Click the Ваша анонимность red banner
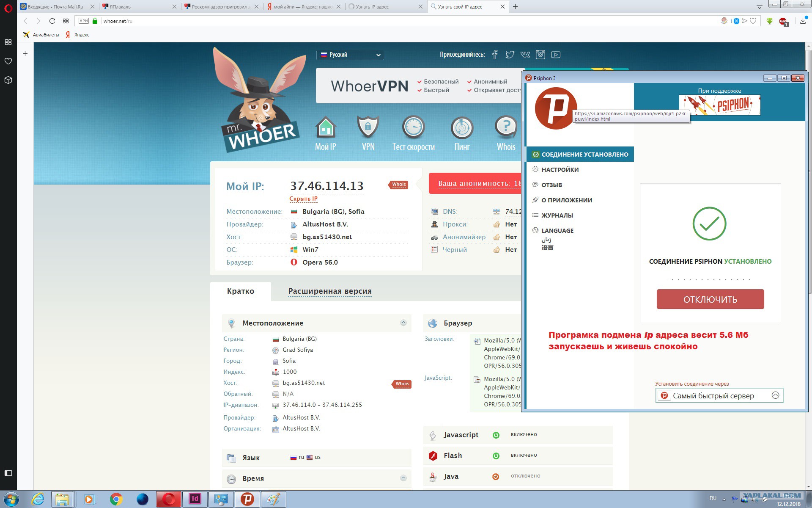This screenshot has width=812, height=508. tap(475, 183)
